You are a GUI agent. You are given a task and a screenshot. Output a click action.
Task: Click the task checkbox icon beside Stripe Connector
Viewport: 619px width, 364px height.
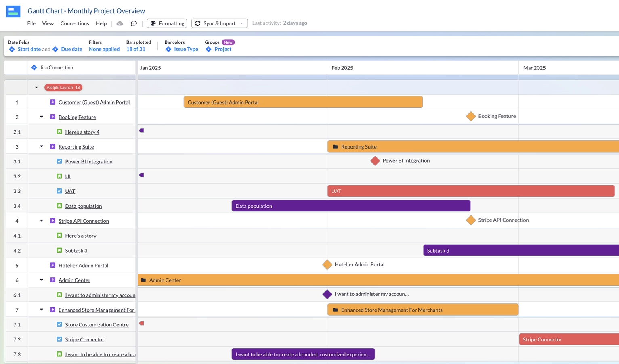[59, 339]
